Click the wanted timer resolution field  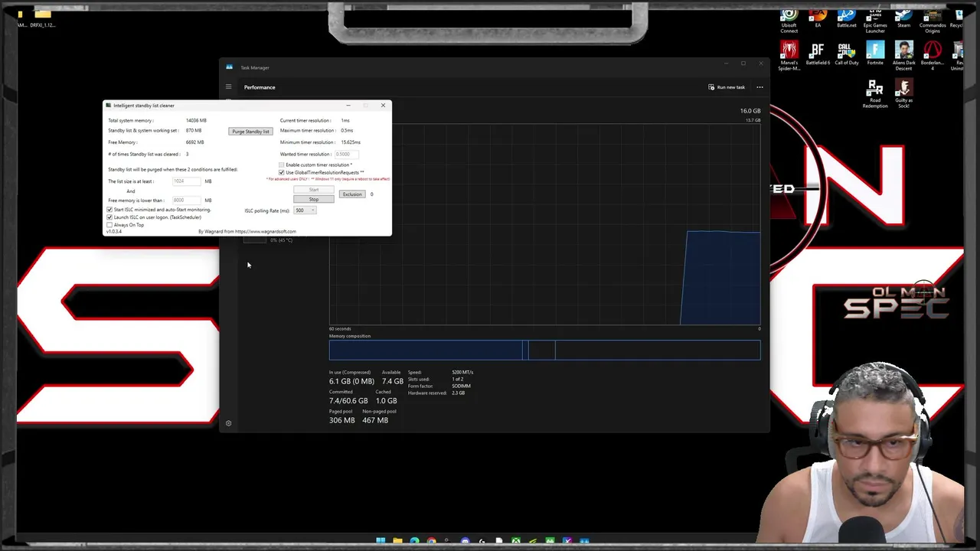[x=346, y=154]
